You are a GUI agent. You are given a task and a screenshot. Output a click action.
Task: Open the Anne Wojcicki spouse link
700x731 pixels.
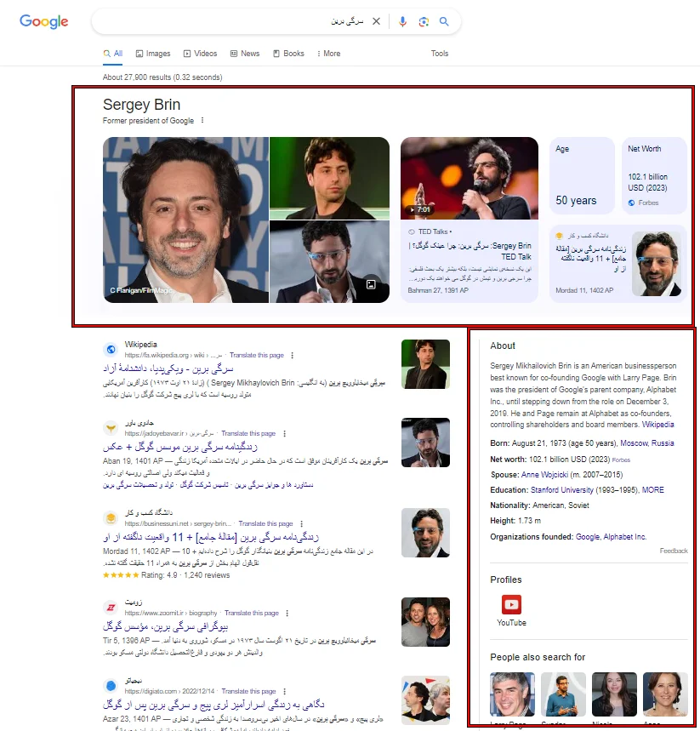(544, 475)
